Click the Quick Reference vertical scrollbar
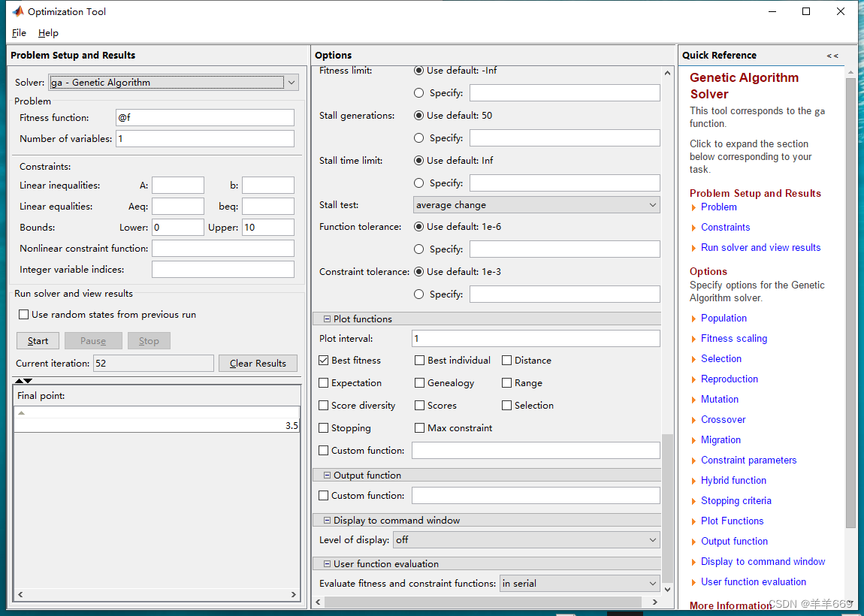Viewport: 864px width, 616px height. [850, 303]
